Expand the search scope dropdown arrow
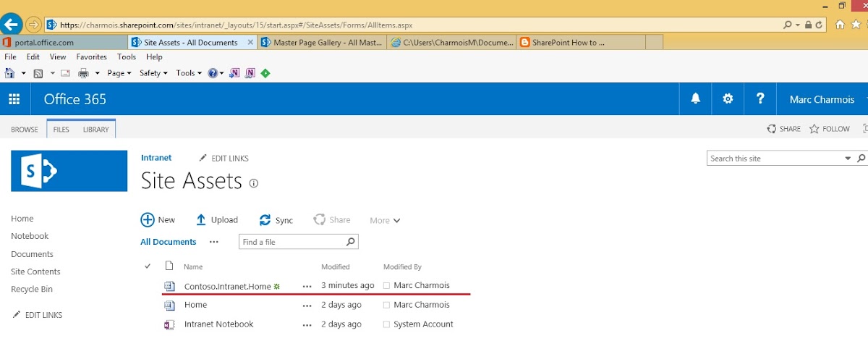Image resolution: width=868 pixels, height=349 pixels. tap(848, 159)
